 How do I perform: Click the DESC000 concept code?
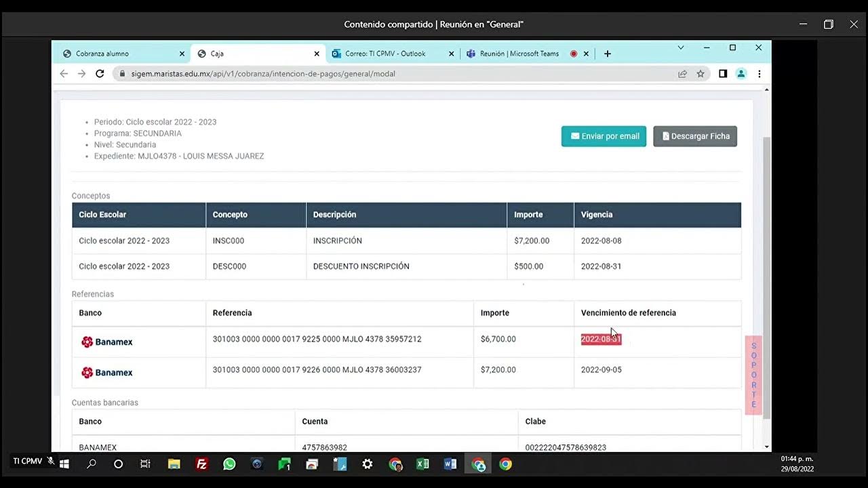pyautogui.click(x=229, y=266)
